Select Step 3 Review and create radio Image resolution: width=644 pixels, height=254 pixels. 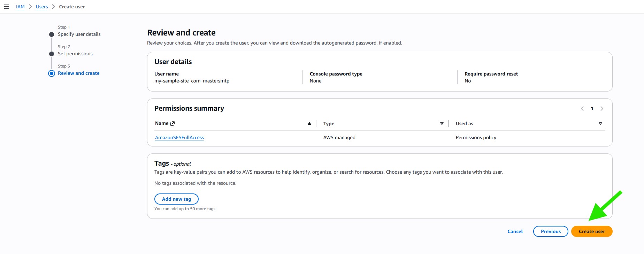[x=52, y=73]
